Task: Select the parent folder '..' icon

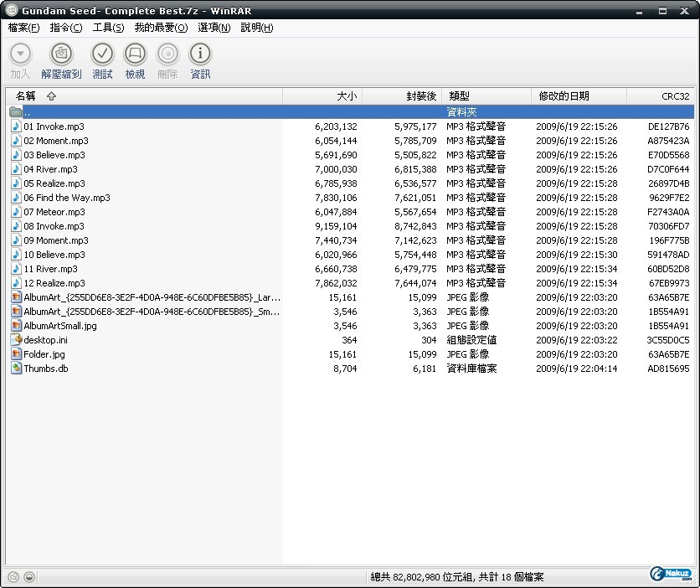Action: pyautogui.click(x=16, y=112)
